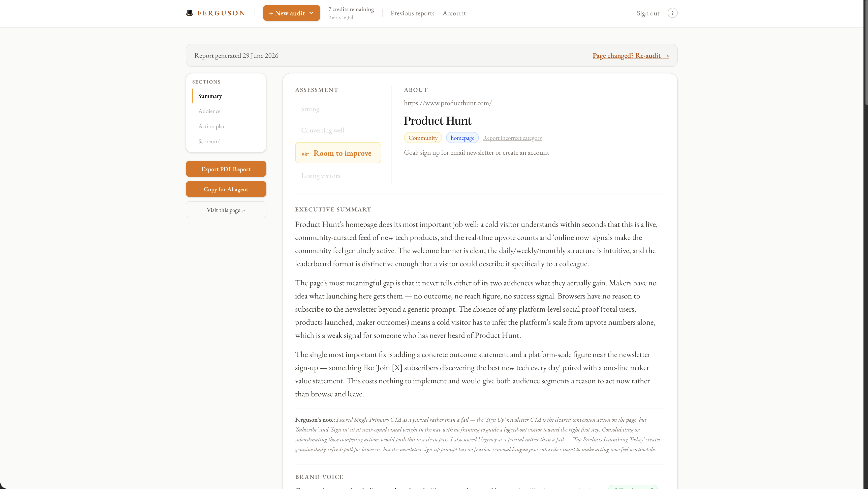
Task: Select the Strong assessment level
Action: (x=310, y=109)
